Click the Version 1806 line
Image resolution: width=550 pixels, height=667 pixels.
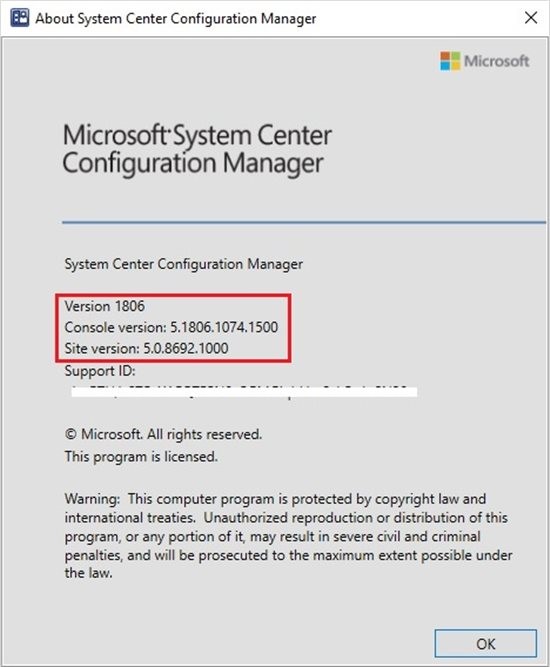[105, 306]
